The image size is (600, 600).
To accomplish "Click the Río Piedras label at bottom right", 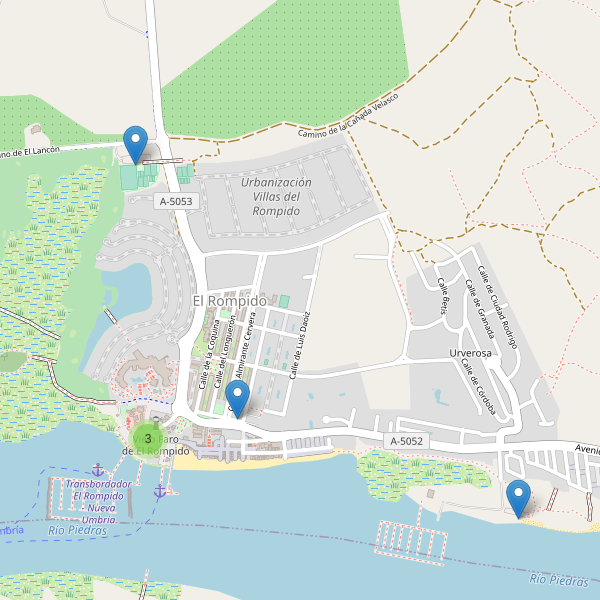I will (559, 581).
